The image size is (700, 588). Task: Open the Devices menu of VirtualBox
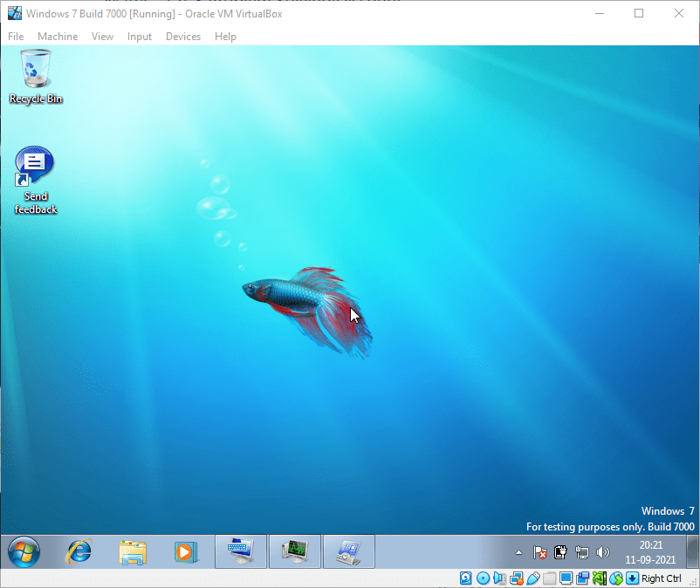coord(183,37)
